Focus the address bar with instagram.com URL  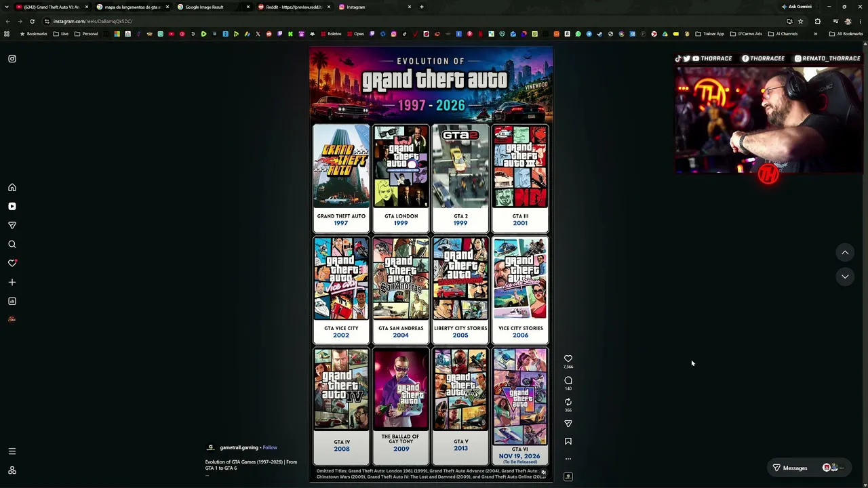tap(407, 21)
